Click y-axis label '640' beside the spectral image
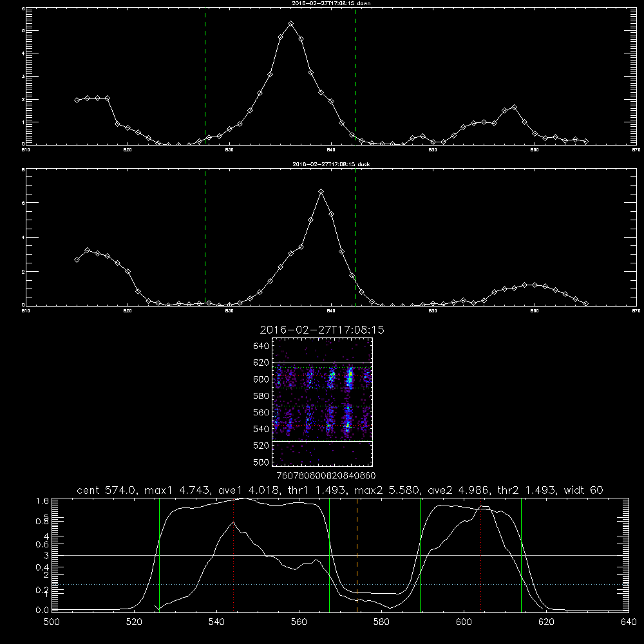The image size is (644, 644). click(x=261, y=346)
